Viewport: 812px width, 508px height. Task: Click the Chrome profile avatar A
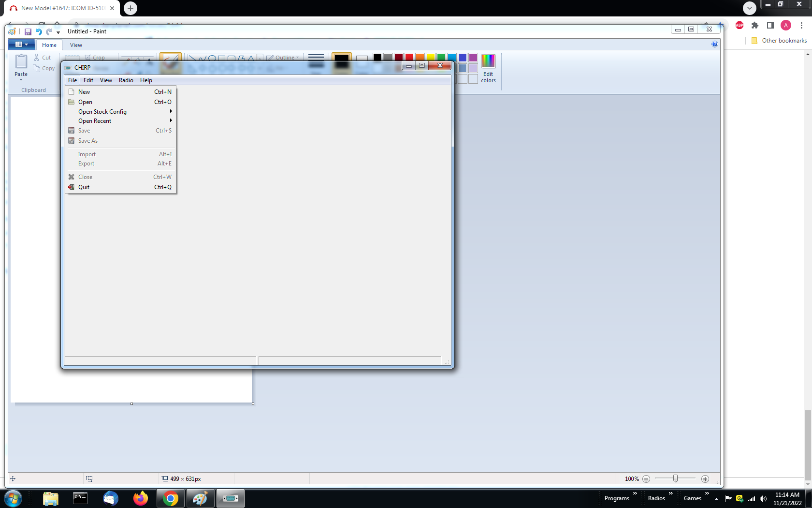click(786, 25)
